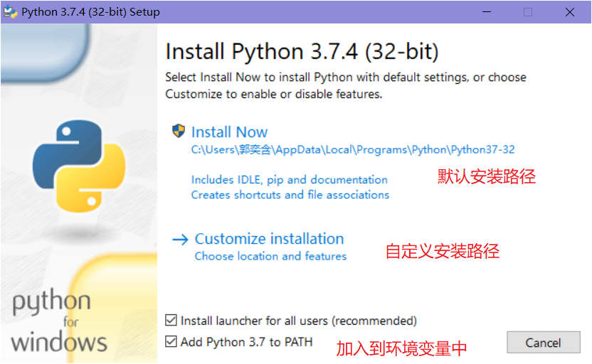Click the Python logo in the sidebar
The image size is (592, 364).
(79, 166)
